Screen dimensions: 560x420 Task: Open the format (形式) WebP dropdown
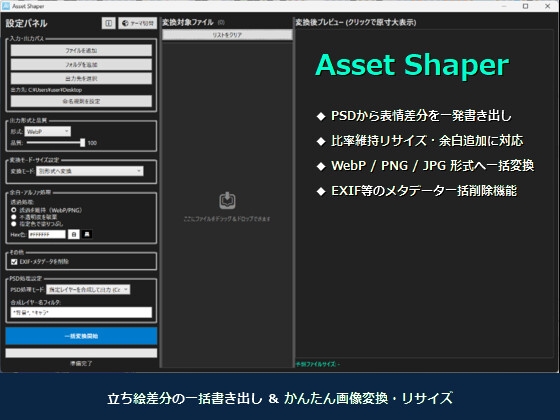[48, 131]
